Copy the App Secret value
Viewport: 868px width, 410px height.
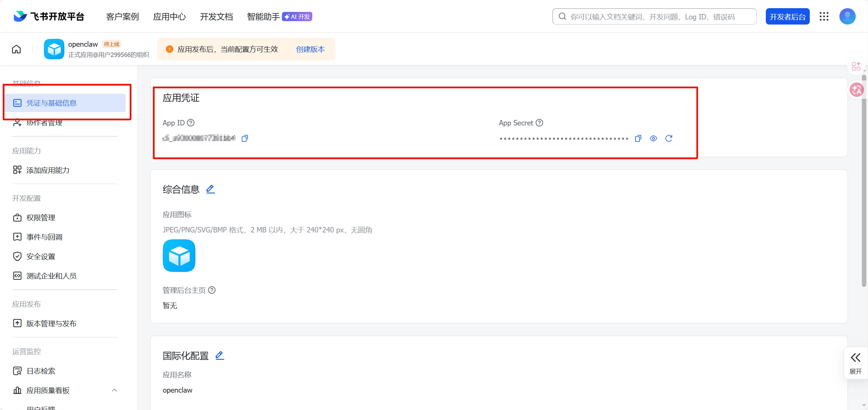point(638,138)
